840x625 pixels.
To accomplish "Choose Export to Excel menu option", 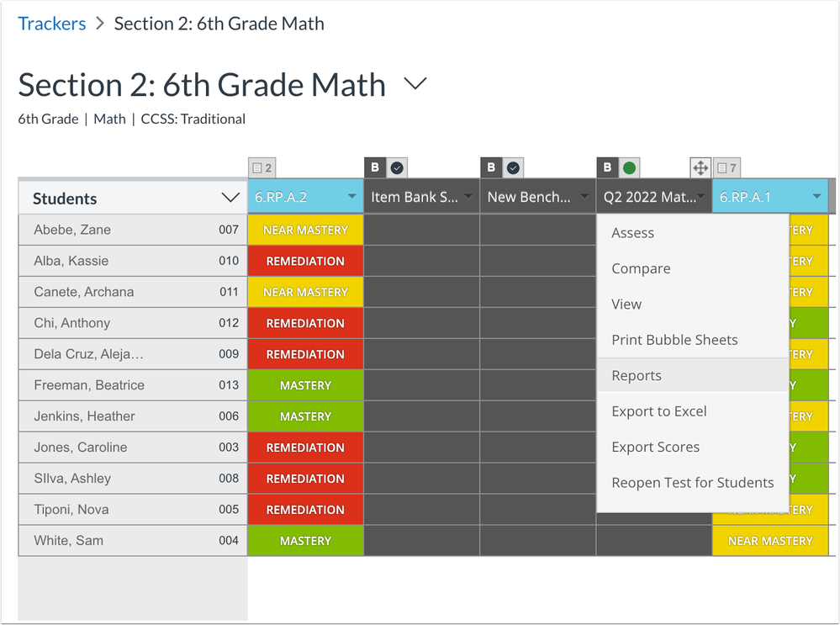I will pos(659,411).
